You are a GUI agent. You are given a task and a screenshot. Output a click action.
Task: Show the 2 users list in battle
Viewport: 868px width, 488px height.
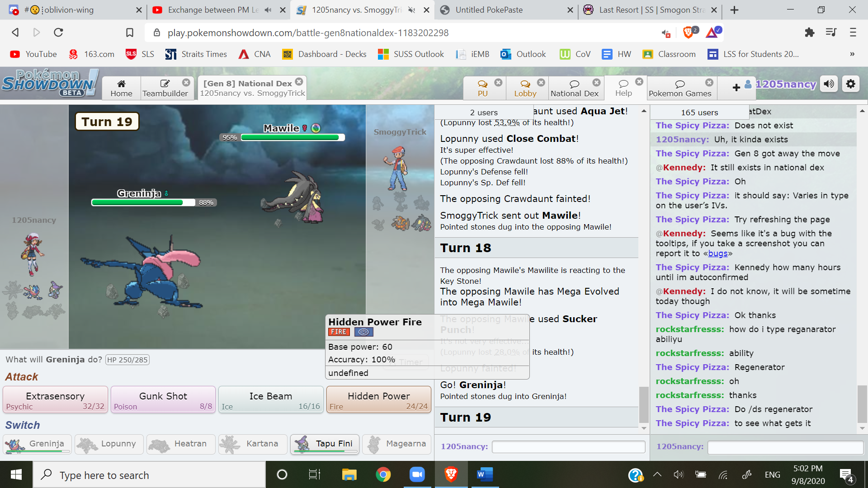pos(483,113)
